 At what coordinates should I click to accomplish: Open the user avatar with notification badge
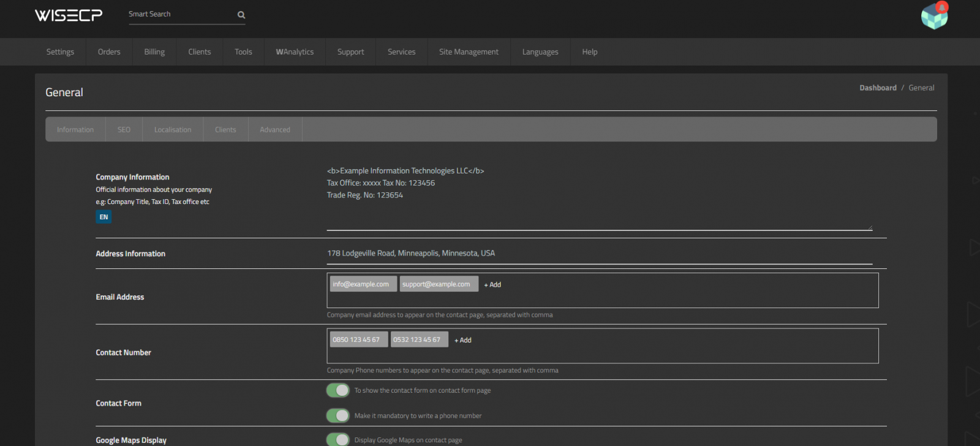(935, 15)
